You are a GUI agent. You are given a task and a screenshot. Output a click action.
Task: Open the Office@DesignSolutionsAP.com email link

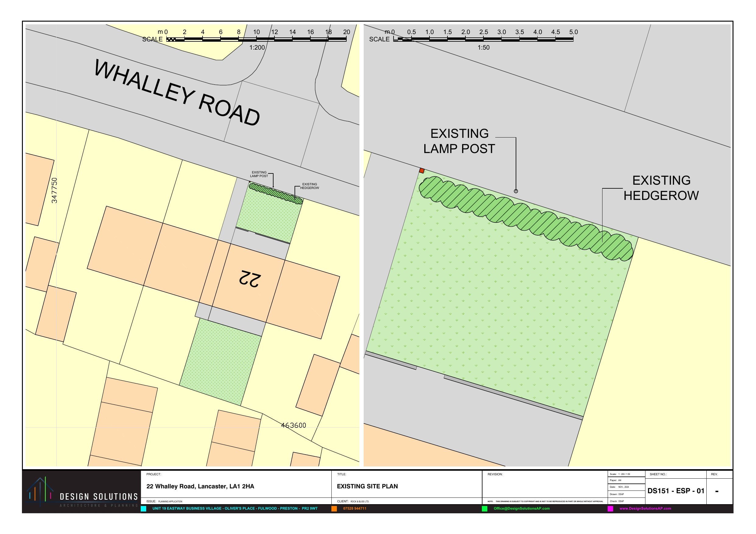521,508
